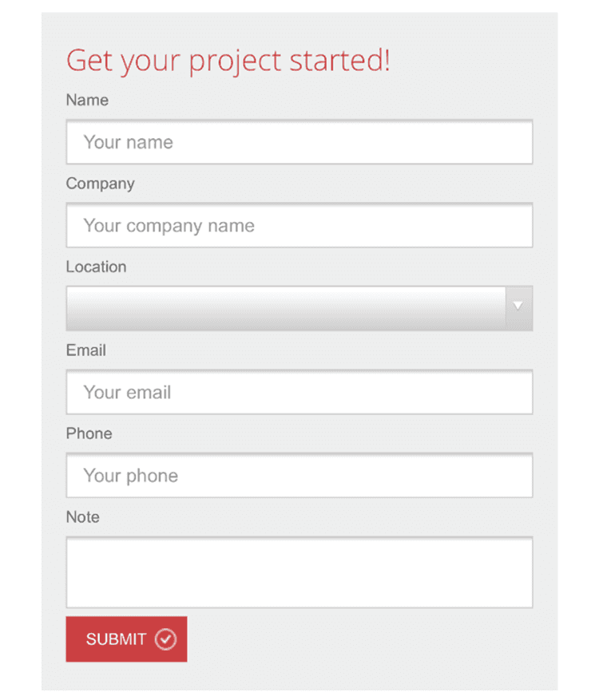Click the "Your email" placeholder text
599x700 pixels.
click(x=128, y=392)
